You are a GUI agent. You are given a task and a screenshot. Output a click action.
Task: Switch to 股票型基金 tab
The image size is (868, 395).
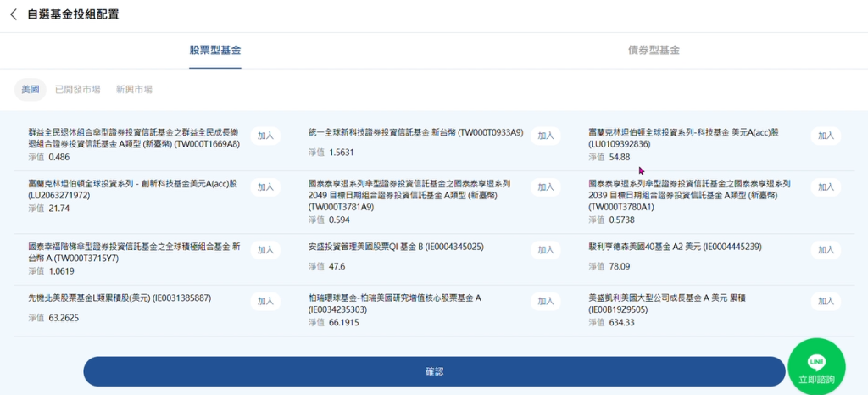pyautogui.click(x=215, y=50)
